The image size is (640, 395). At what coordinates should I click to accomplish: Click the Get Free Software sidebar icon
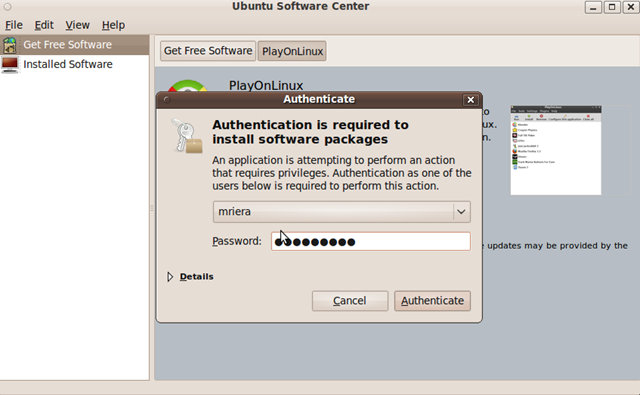pyautogui.click(x=10, y=45)
